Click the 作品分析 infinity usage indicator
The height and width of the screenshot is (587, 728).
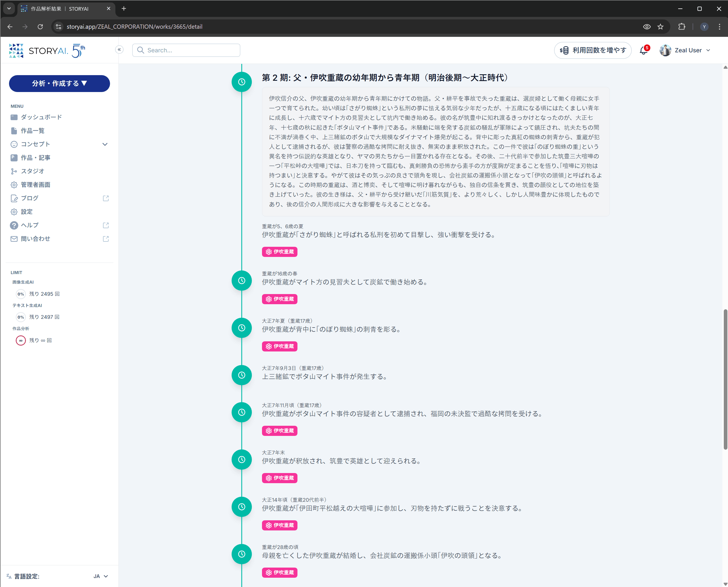click(x=21, y=340)
